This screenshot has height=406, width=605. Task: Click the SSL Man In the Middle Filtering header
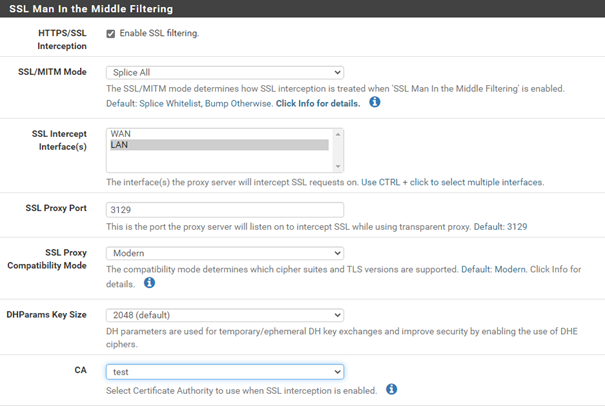pyautogui.click(x=91, y=8)
